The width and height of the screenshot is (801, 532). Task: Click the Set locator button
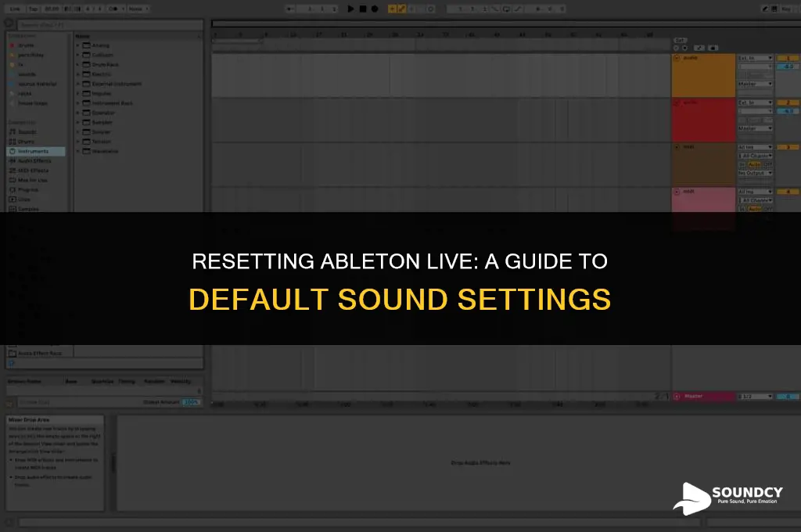[680, 41]
